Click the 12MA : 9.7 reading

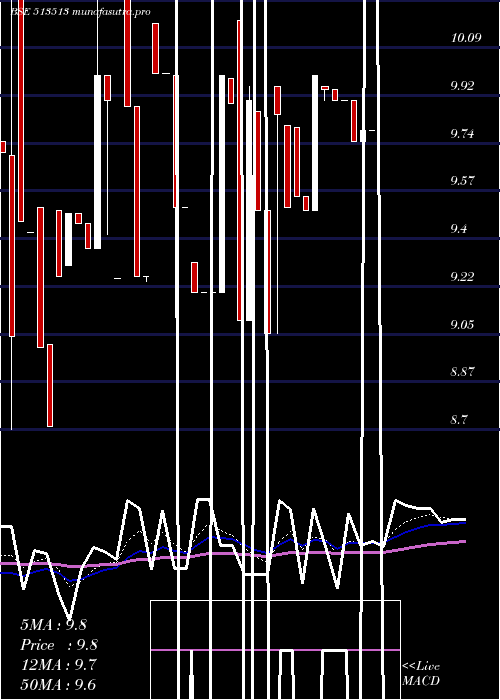(x=59, y=665)
